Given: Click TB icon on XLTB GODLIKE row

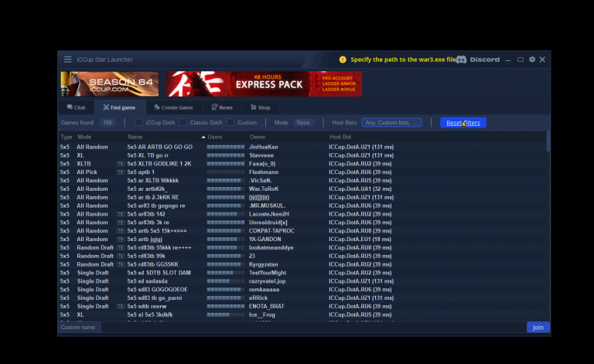Looking at the screenshot, I should coord(121,164).
